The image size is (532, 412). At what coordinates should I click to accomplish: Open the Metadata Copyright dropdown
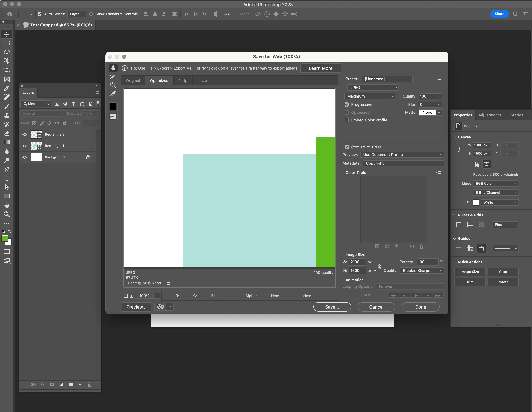403,163
